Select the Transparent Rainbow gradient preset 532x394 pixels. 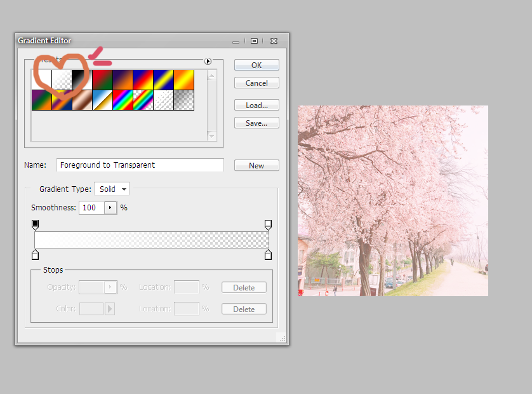tap(143, 100)
